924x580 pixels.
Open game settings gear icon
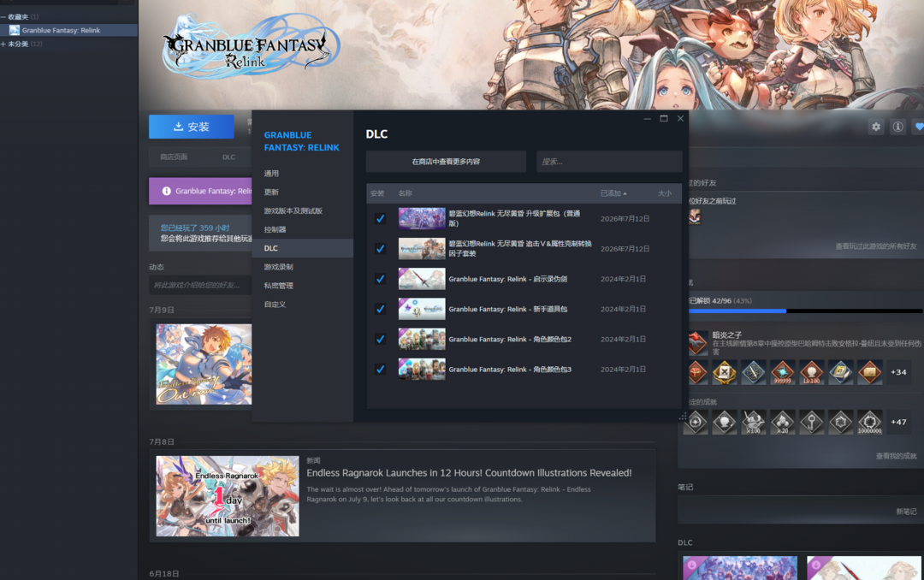click(876, 127)
